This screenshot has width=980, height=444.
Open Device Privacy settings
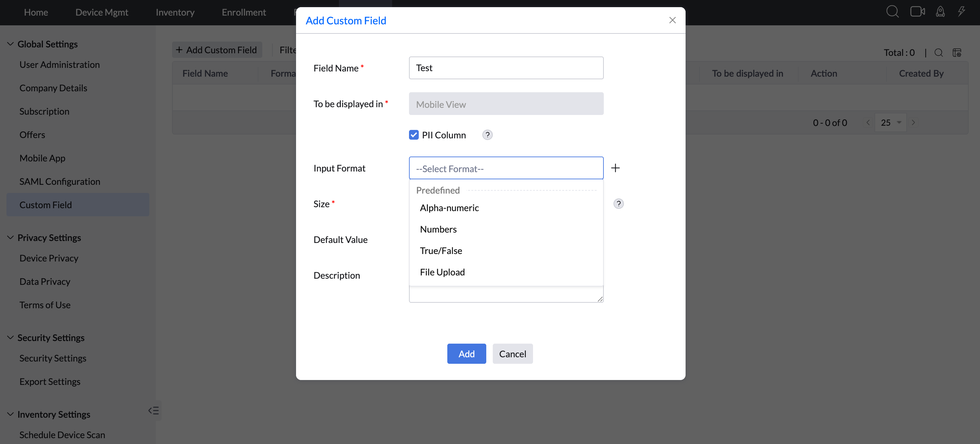(x=49, y=258)
